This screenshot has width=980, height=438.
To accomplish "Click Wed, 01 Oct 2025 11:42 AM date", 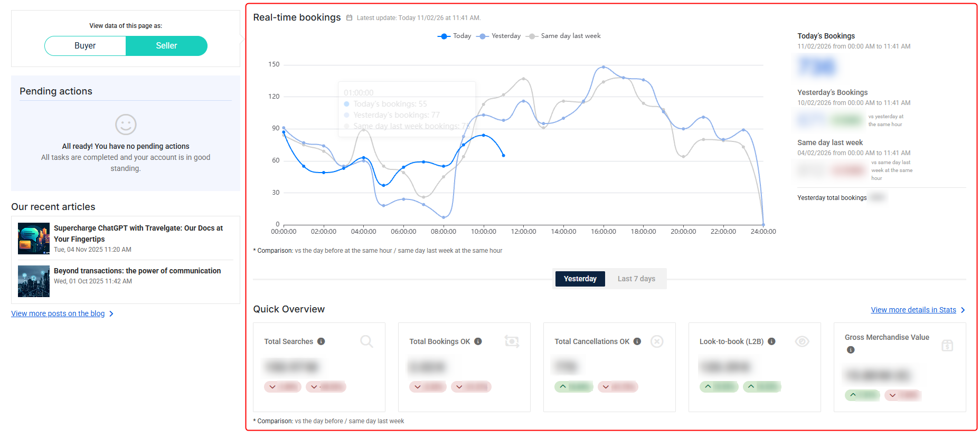I will (x=93, y=281).
